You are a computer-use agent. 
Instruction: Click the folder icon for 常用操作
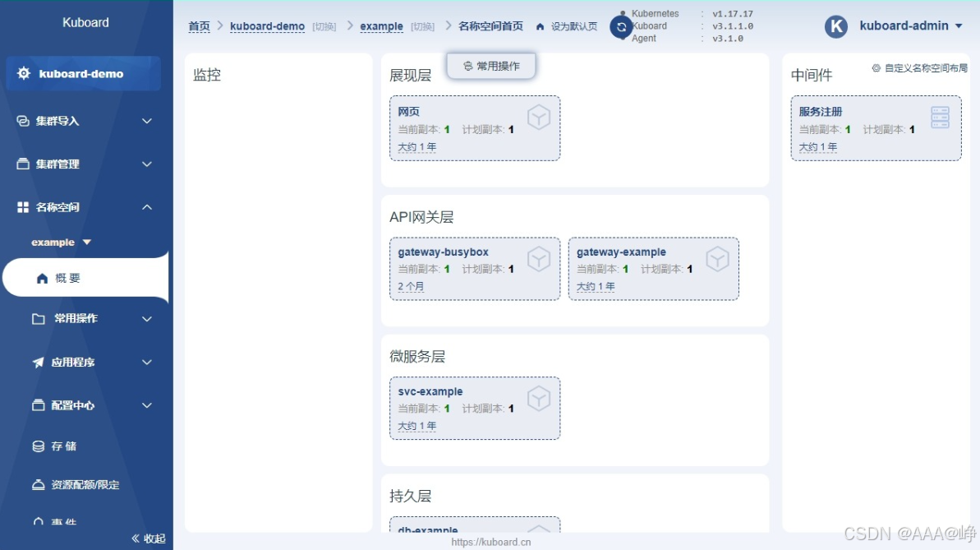point(38,318)
